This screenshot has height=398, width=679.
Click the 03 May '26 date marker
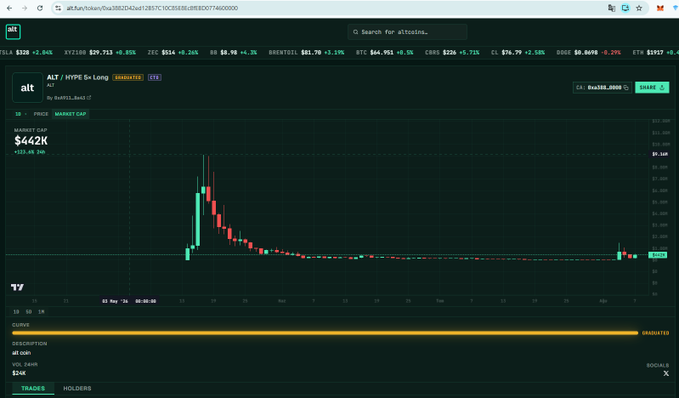click(x=129, y=301)
